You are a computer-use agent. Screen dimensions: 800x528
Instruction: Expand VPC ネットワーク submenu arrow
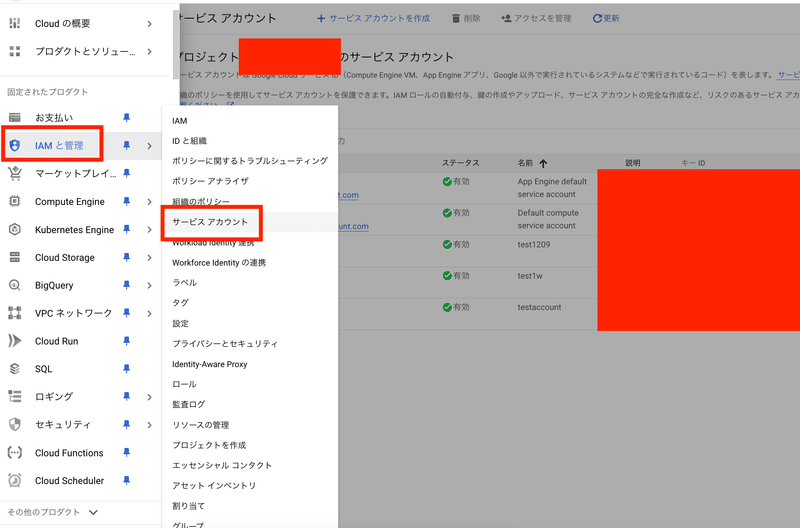[x=149, y=313]
